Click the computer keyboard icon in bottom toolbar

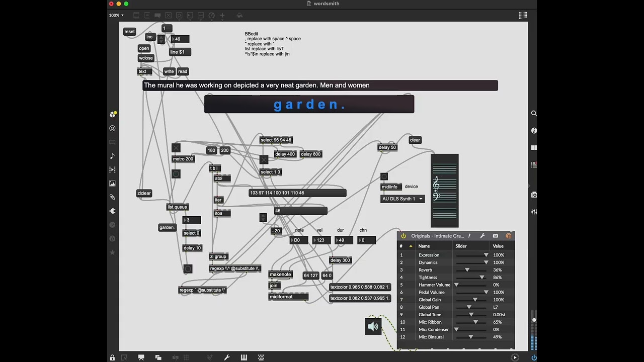pyautogui.click(x=261, y=357)
